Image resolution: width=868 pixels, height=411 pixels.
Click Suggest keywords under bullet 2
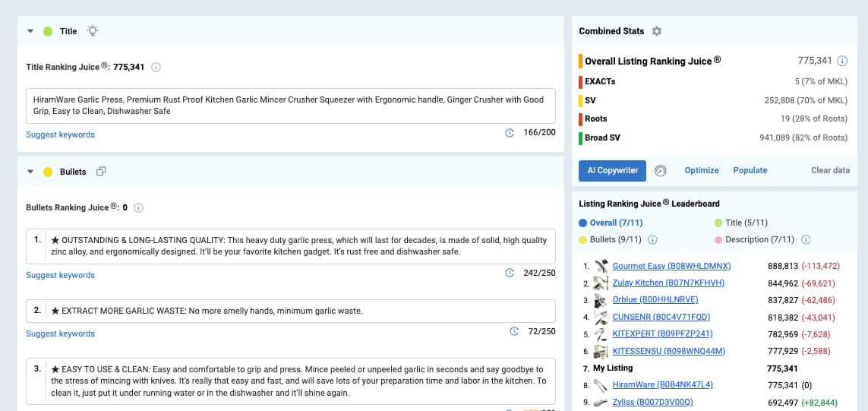(x=60, y=334)
